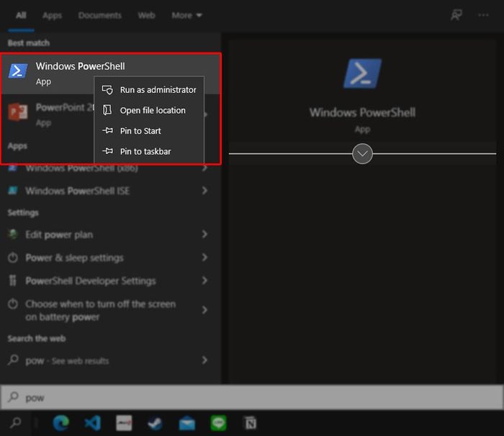Open the Mail app from the taskbar
This screenshot has width=504, height=436.
pos(187,423)
